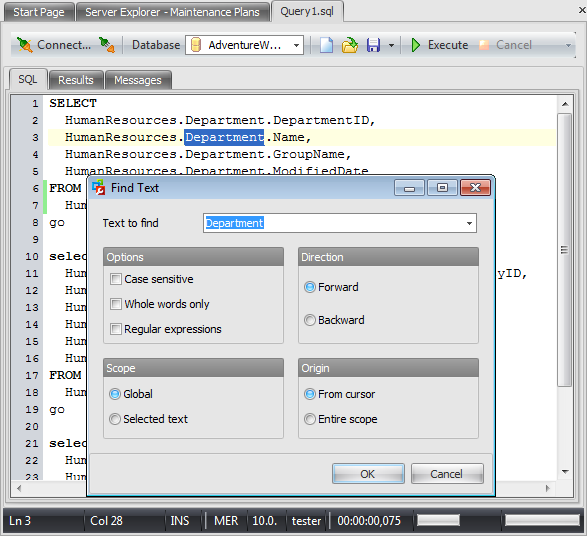The height and width of the screenshot is (536, 587).
Task: Run the query with green Execute arrow
Action: click(x=416, y=45)
